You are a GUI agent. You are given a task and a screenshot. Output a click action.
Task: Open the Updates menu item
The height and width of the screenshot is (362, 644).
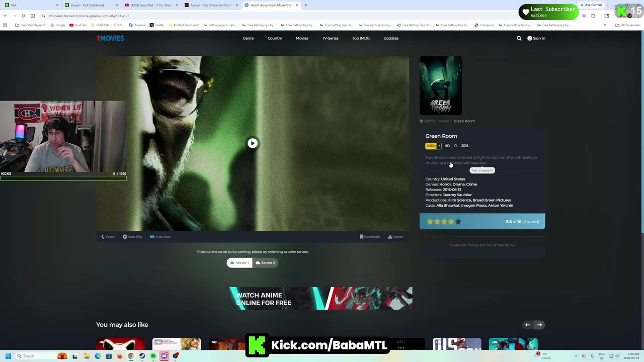pyautogui.click(x=391, y=38)
